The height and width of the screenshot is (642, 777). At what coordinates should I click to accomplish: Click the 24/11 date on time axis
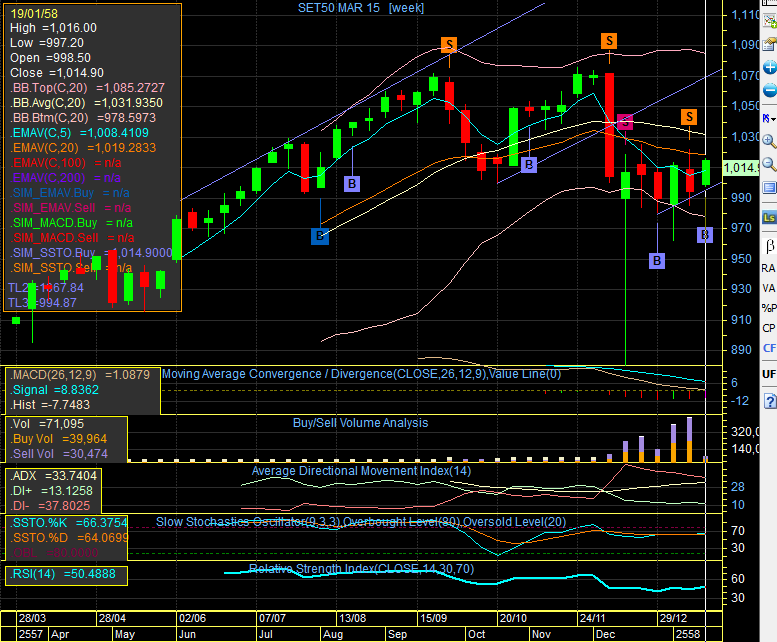(x=592, y=618)
